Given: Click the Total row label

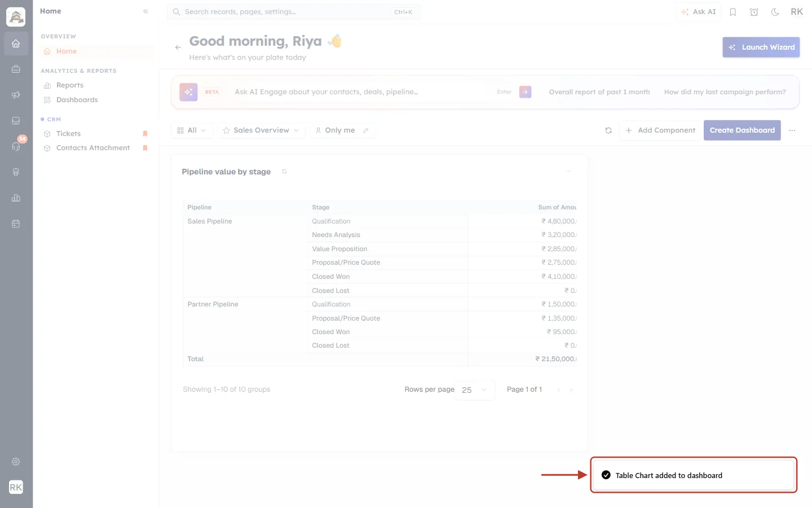Looking at the screenshot, I should pos(196,359).
